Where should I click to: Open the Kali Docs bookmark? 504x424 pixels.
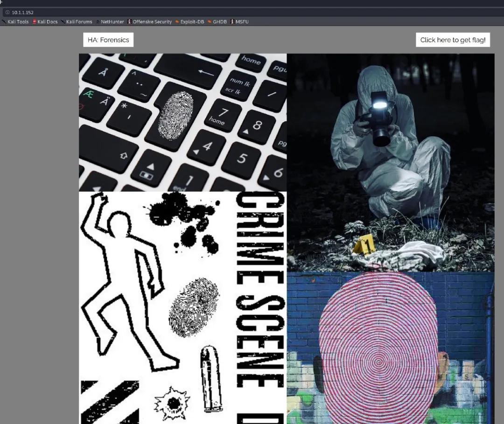point(45,22)
